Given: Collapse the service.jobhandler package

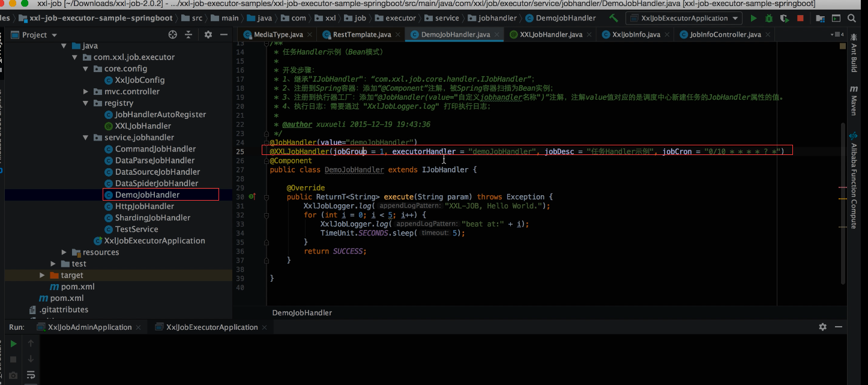Looking at the screenshot, I should point(86,138).
